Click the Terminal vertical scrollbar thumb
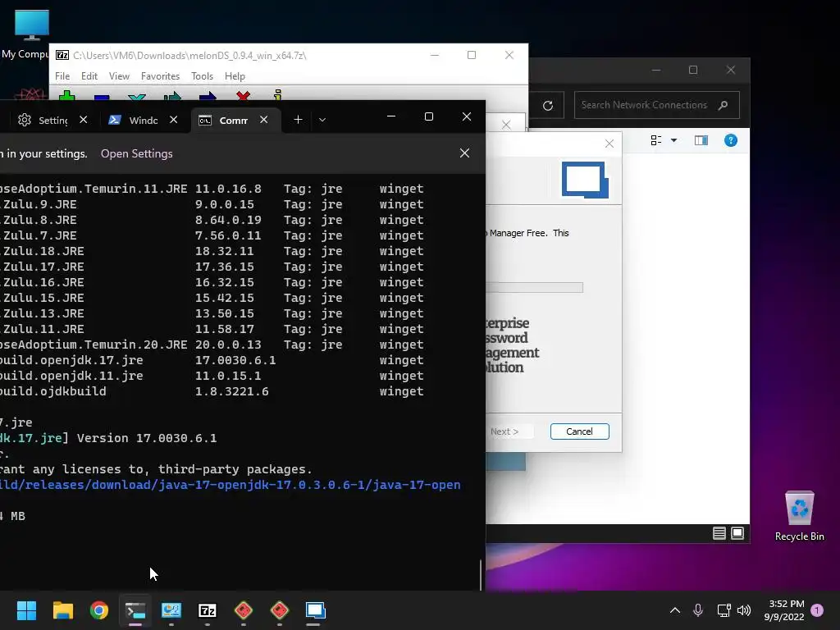Viewport: 840px width, 630px height. point(481,574)
